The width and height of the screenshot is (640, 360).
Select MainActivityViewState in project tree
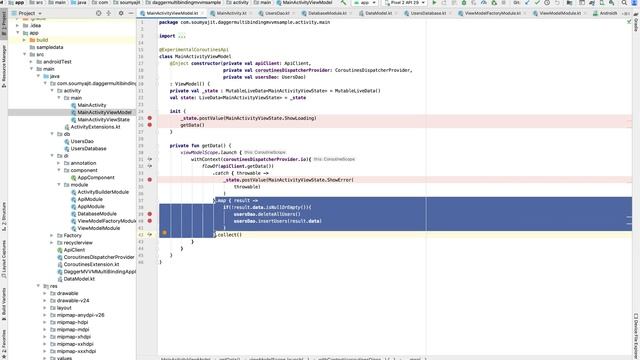pyautogui.click(x=104, y=120)
